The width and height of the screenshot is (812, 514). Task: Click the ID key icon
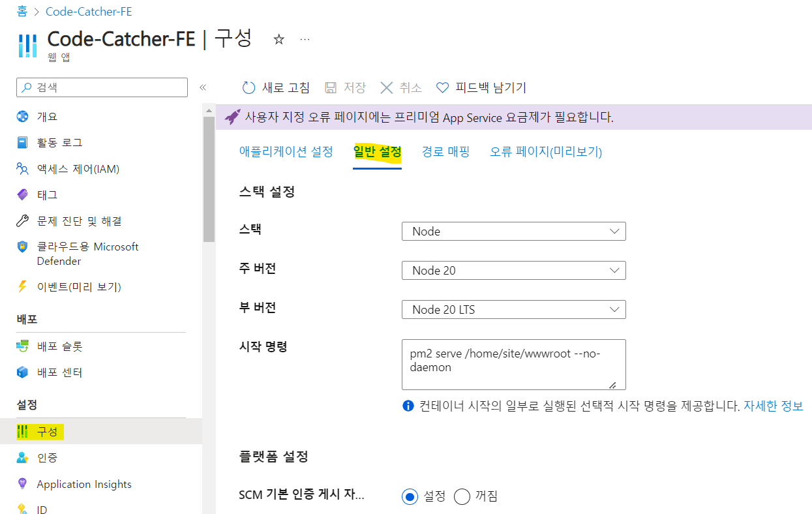[23, 509]
